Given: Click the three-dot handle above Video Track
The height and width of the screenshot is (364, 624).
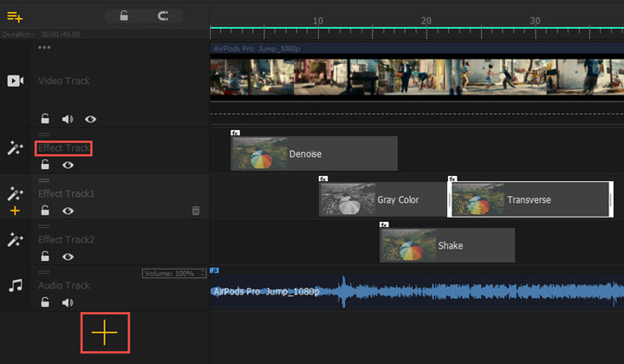Looking at the screenshot, I should (x=44, y=47).
